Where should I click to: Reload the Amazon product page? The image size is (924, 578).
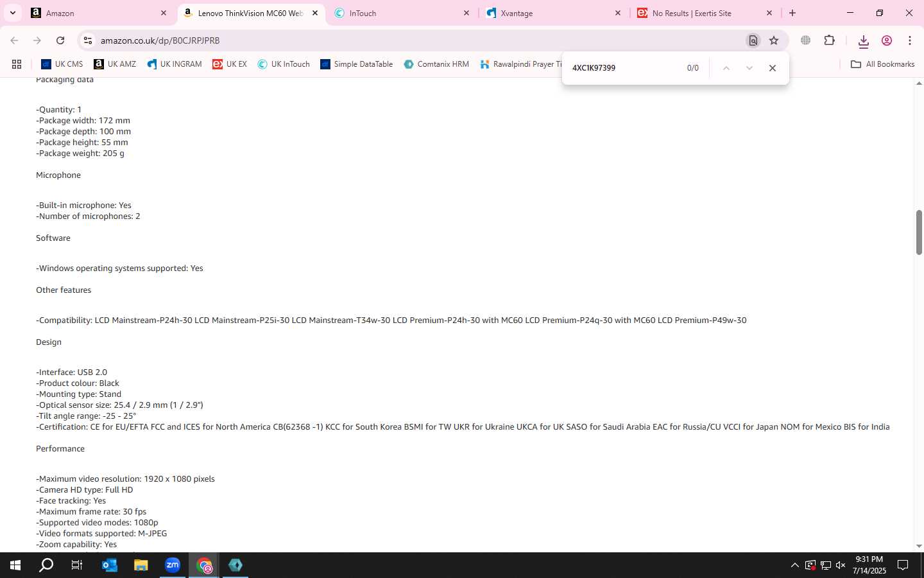(x=60, y=40)
